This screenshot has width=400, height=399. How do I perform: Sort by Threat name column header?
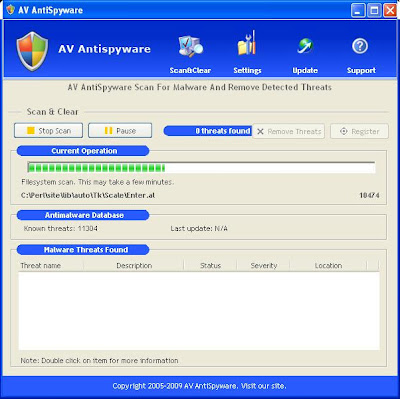[51, 265]
